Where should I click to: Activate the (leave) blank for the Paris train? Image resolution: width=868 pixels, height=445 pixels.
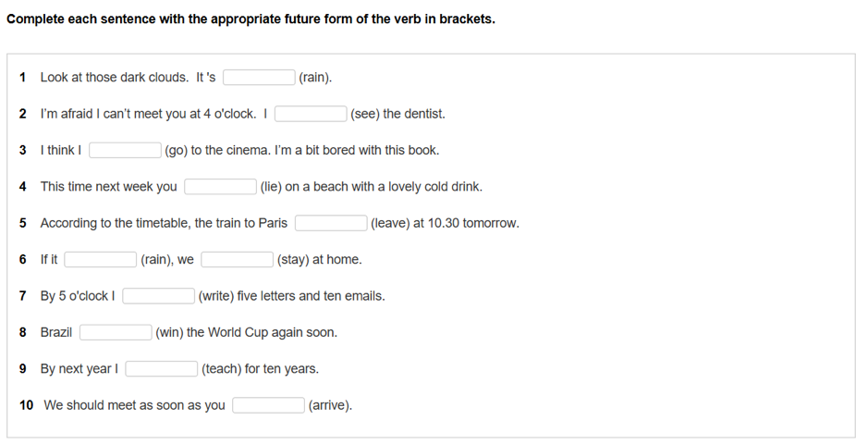pyautogui.click(x=331, y=223)
